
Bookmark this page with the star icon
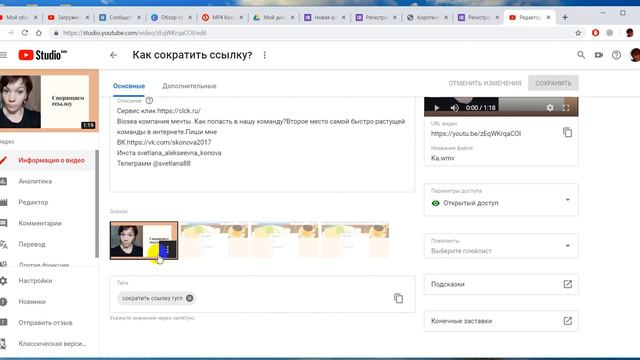pyautogui.click(x=578, y=33)
